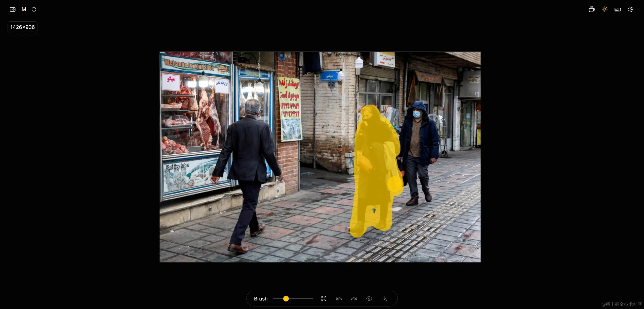644x309 pixels.
Task: Reset zoom with the expand arrows icon
Action: (x=324, y=299)
